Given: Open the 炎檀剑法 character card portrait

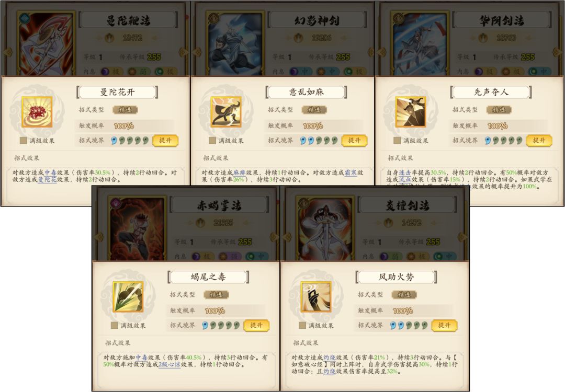Looking at the screenshot, I should coord(325,228).
